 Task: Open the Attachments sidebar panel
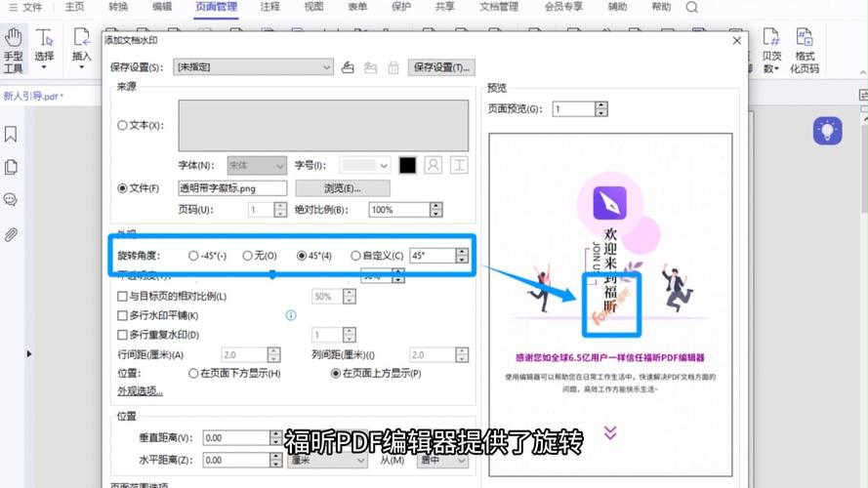(x=11, y=234)
